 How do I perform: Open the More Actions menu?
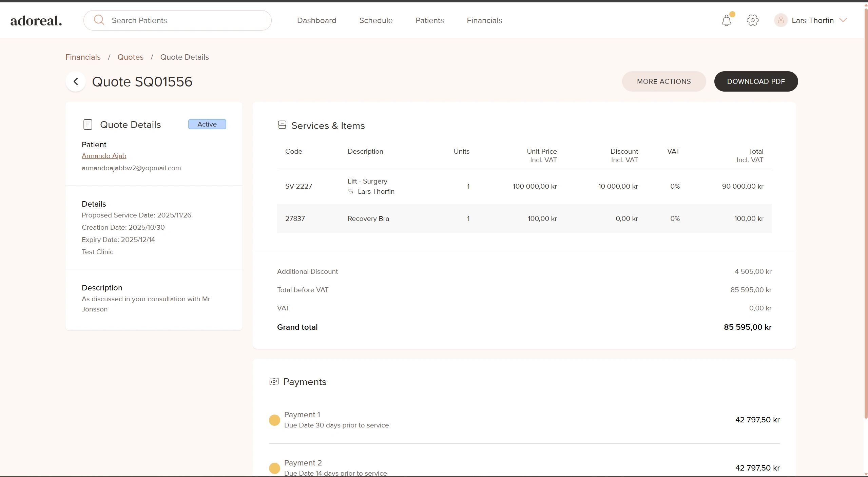(x=663, y=81)
